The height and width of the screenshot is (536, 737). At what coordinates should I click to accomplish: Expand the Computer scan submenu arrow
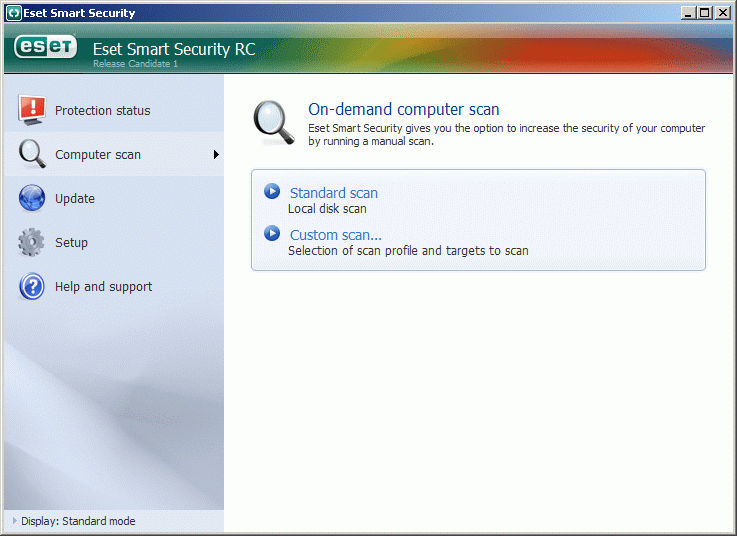(x=216, y=154)
